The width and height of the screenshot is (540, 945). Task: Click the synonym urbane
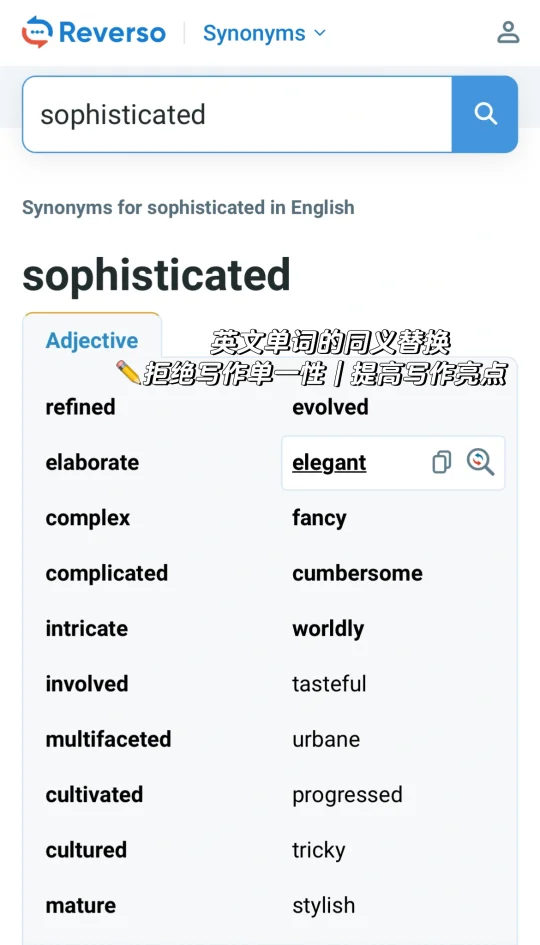326,739
